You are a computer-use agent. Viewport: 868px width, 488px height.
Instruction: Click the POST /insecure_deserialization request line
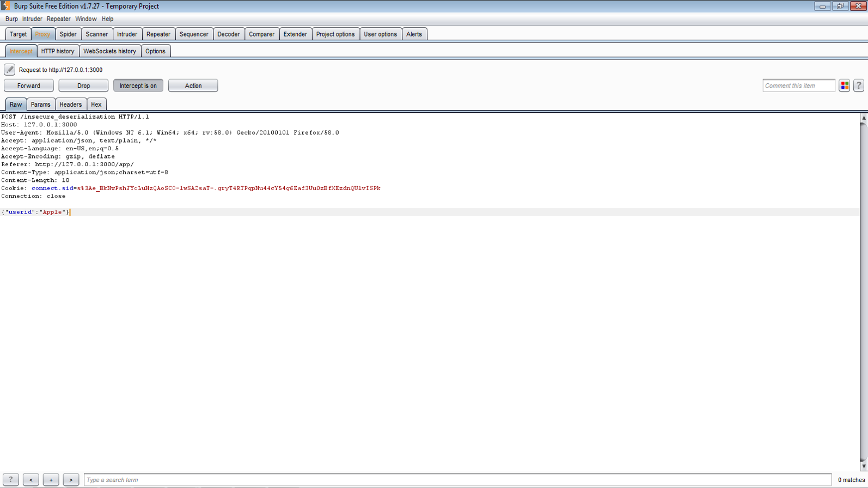pyautogui.click(x=75, y=117)
